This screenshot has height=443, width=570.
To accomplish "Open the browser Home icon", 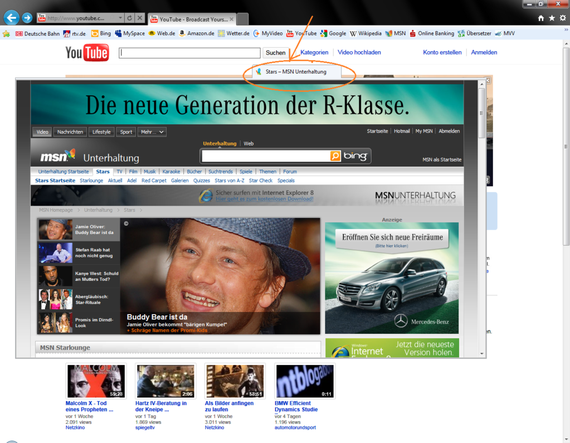I will (x=541, y=18).
